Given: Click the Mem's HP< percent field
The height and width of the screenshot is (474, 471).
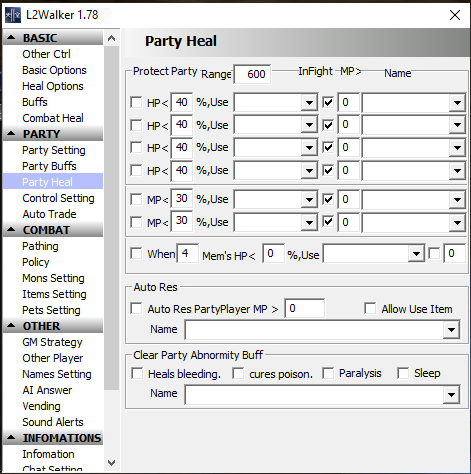Looking at the screenshot, I should click(273, 254).
